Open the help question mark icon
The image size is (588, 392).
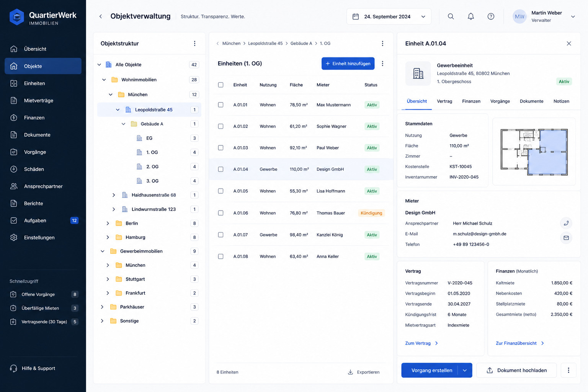point(491,16)
